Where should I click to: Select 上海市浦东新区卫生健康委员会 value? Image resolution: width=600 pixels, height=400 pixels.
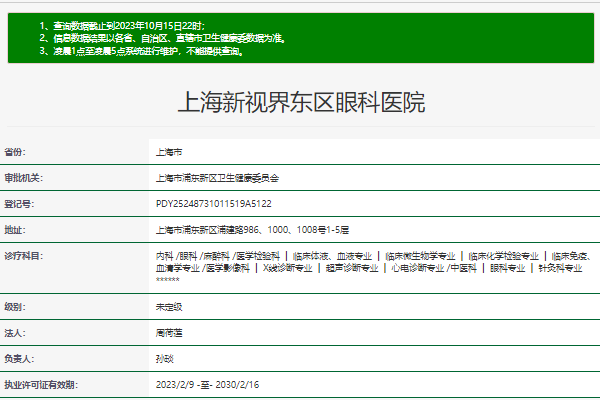click(217, 178)
